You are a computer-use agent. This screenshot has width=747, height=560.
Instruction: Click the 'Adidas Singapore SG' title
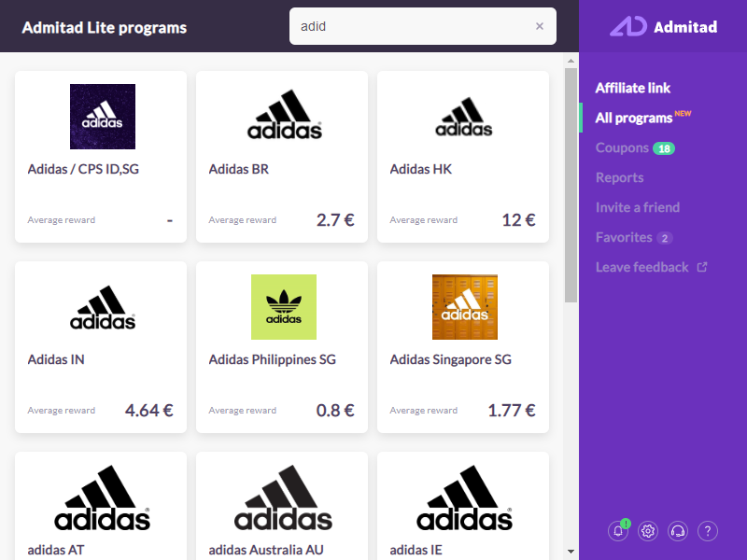coord(451,359)
